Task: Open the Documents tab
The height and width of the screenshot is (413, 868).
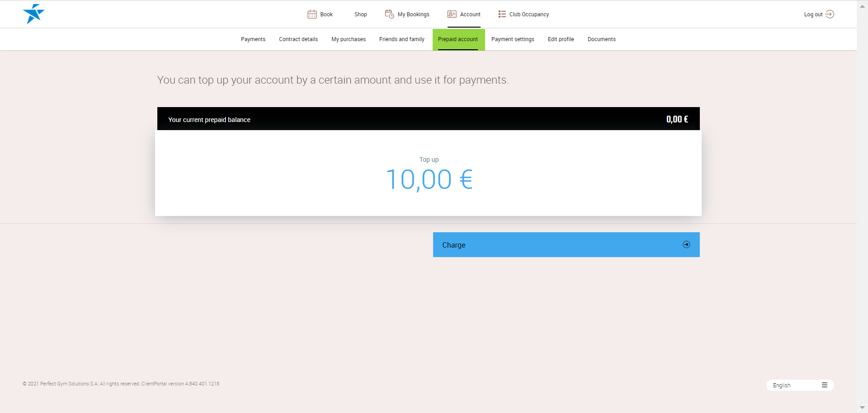Action: click(x=601, y=39)
